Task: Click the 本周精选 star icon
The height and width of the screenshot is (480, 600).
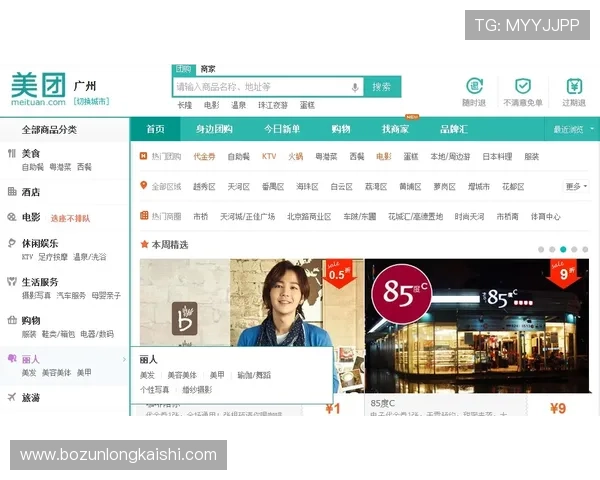Action: point(144,244)
